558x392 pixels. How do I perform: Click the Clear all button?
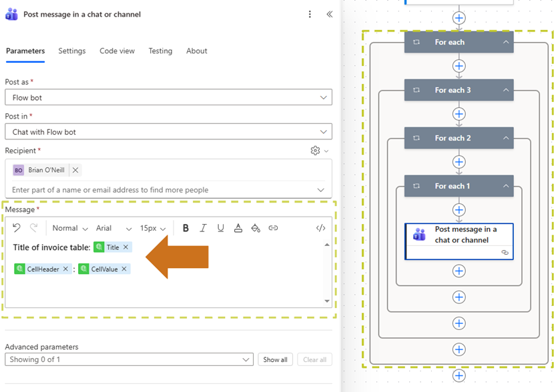(x=314, y=359)
